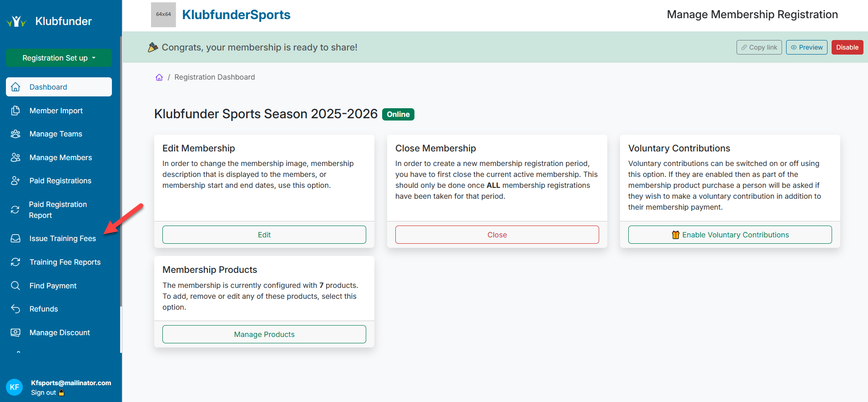The height and width of the screenshot is (402, 868).
Task: Click the Manage Teams group icon
Action: [x=15, y=134]
